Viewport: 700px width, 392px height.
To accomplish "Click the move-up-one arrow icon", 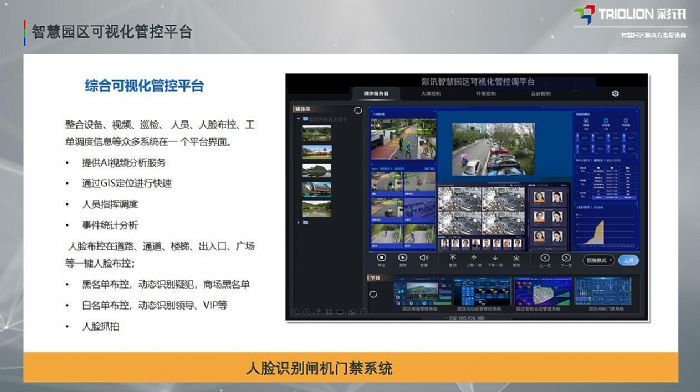I will [x=474, y=258].
